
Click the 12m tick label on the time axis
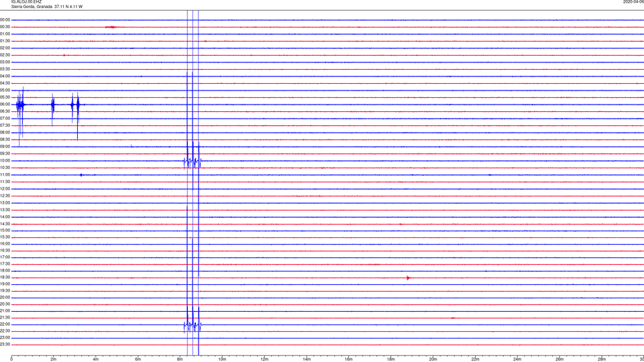click(x=264, y=359)
